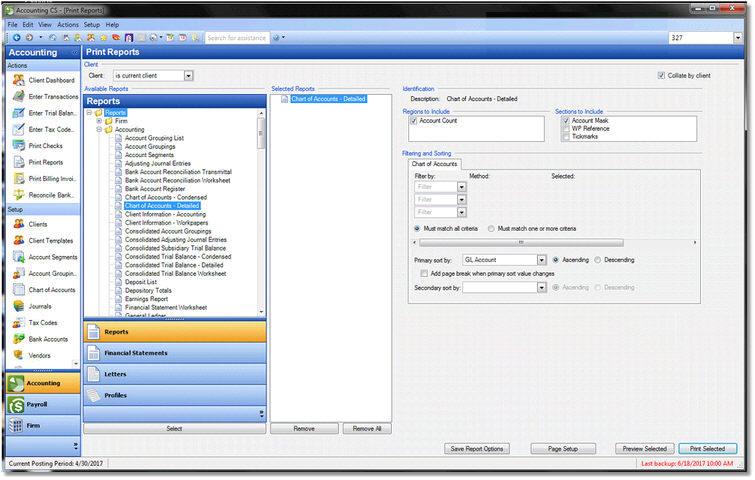Open Journals icon in sidebar

click(x=19, y=306)
